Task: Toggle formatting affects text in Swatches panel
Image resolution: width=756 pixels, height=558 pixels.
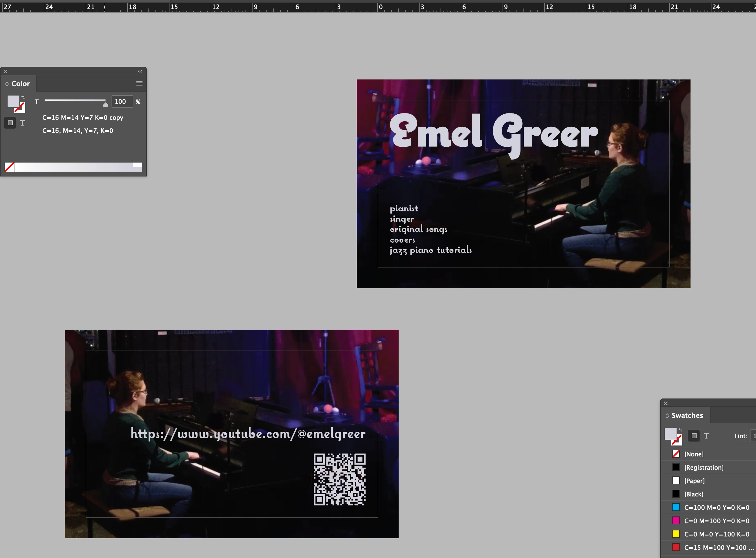Action: [706, 436]
